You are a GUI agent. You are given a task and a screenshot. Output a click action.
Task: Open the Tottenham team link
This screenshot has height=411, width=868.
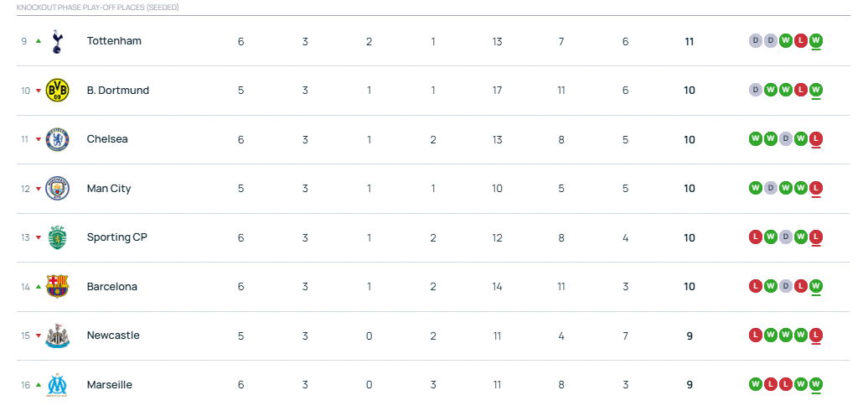tap(114, 41)
